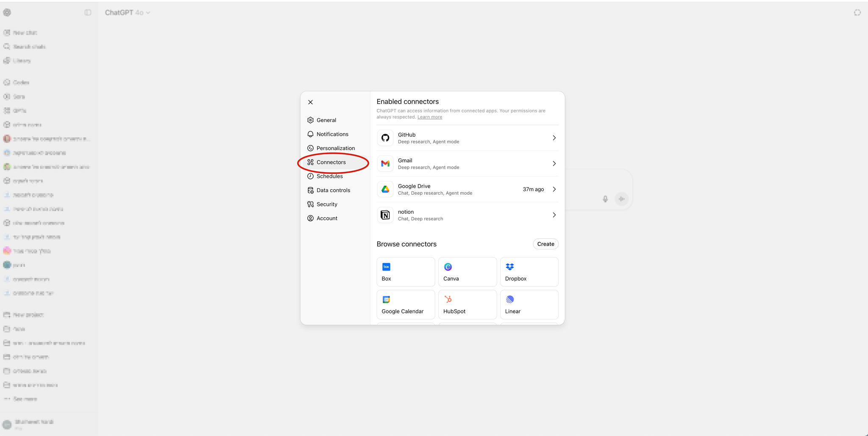Click the notion connector logo
Screen dimensions: 868x436
tap(385, 215)
